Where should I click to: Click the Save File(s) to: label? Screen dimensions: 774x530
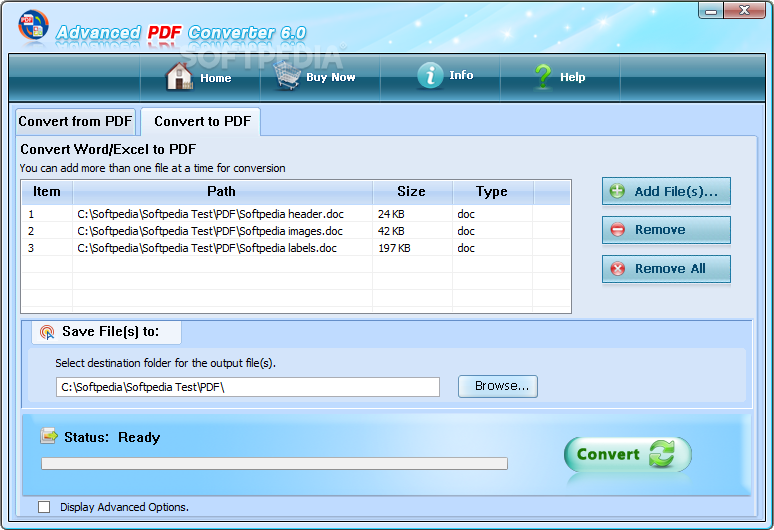(x=111, y=332)
